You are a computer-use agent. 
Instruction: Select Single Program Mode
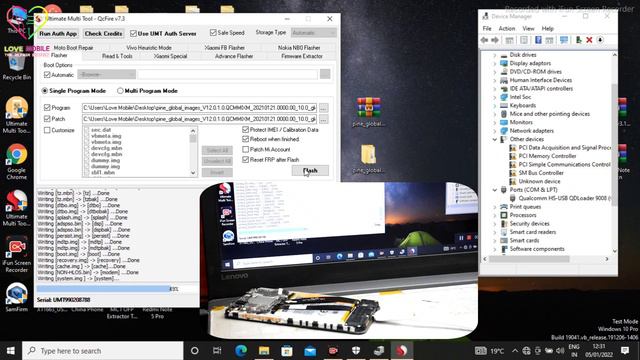click(x=45, y=91)
